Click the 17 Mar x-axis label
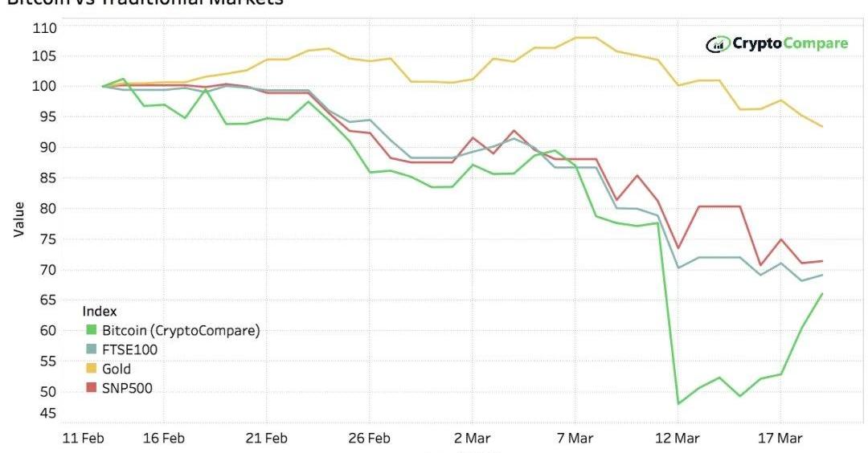The height and width of the screenshot is (453, 868). [x=780, y=439]
